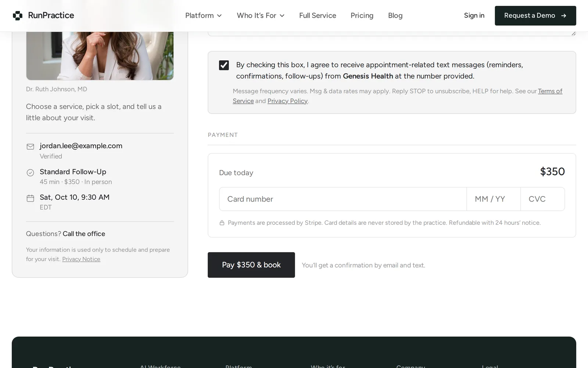
Task: Click Call the office link
Action: pyautogui.click(x=84, y=234)
